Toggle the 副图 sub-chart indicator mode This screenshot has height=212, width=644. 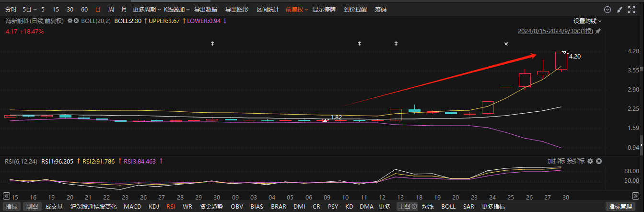(32, 207)
